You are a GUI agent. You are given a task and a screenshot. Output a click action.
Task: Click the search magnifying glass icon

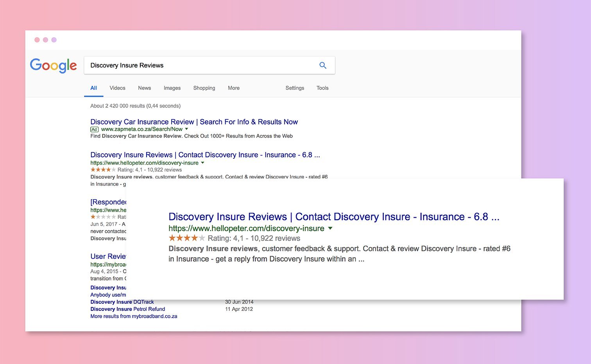(323, 65)
